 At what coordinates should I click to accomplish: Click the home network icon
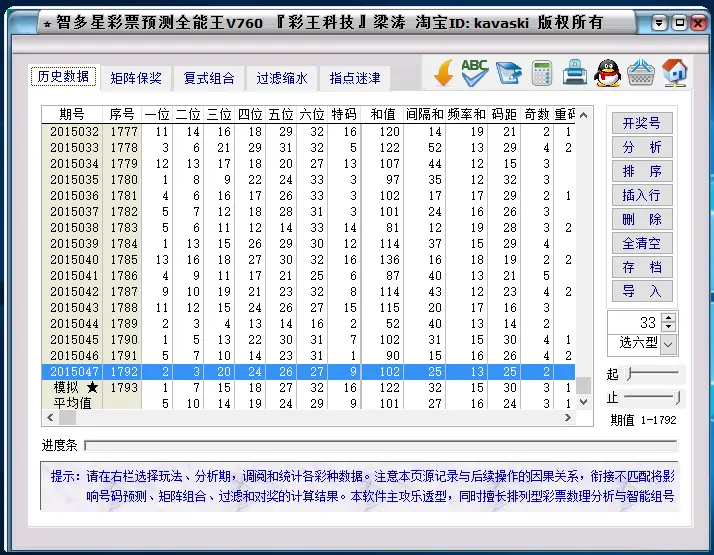click(675, 72)
